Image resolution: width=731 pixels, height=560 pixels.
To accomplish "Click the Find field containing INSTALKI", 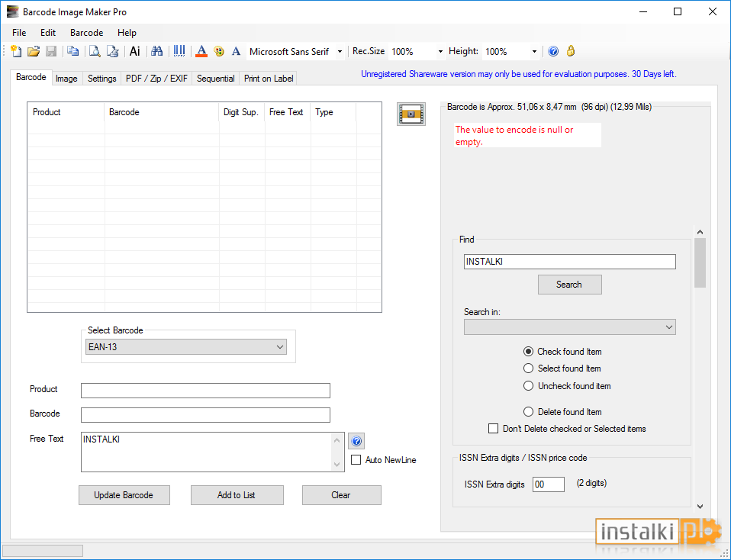I will coord(570,262).
